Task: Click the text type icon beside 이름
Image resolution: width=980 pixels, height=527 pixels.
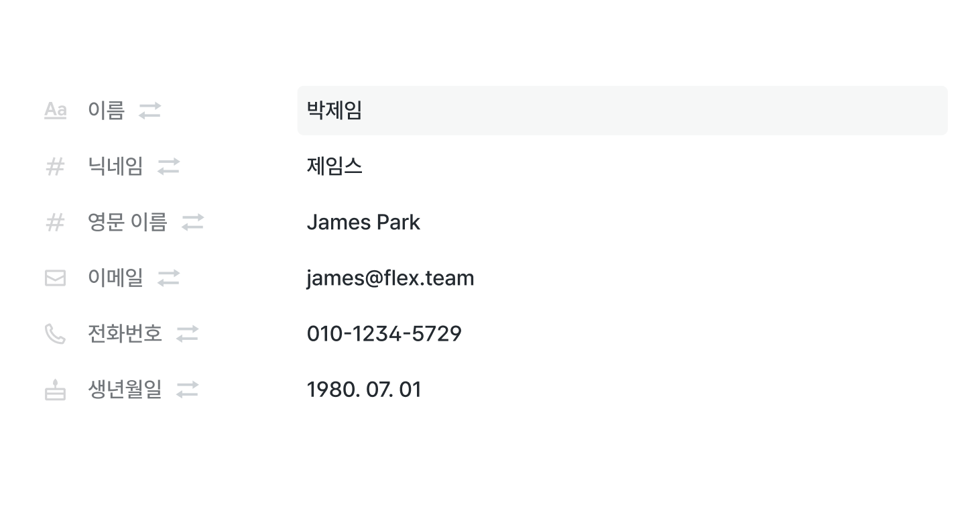Action: click(x=55, y=110)
